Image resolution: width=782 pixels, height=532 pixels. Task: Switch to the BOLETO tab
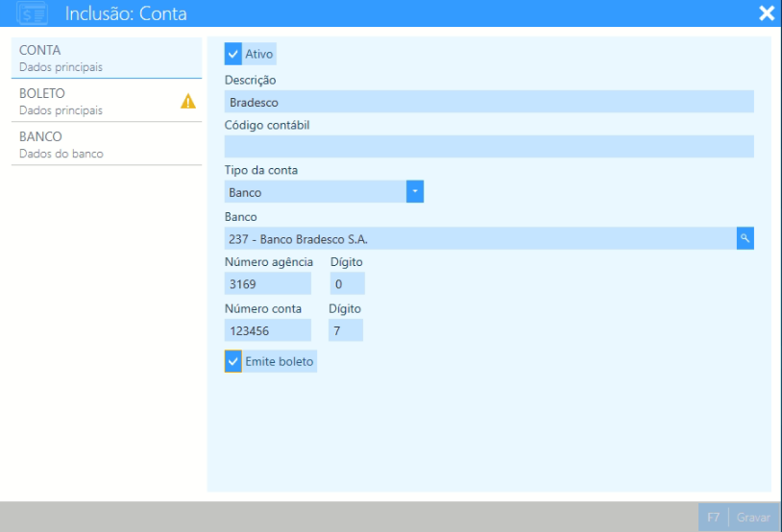point(107,101)
